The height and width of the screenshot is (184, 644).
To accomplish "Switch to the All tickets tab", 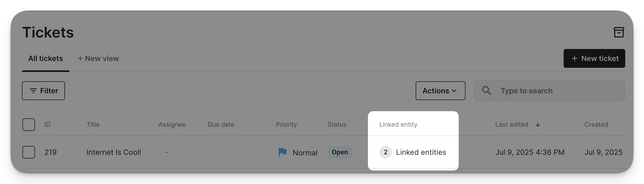I will [x=46, y=58].
